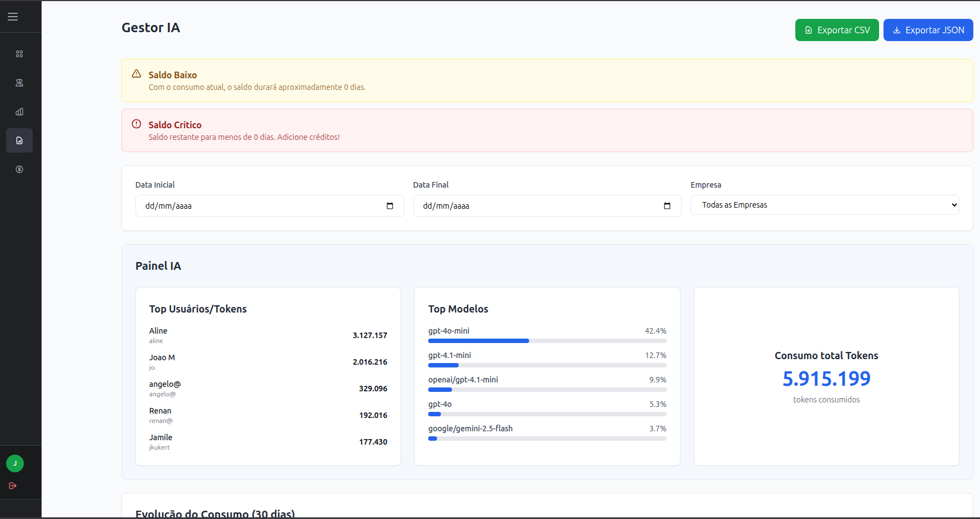This screenshot has height=519, width=980.
Task: Open the dashboard grid icon in sidebar
Action: (19, 54)
